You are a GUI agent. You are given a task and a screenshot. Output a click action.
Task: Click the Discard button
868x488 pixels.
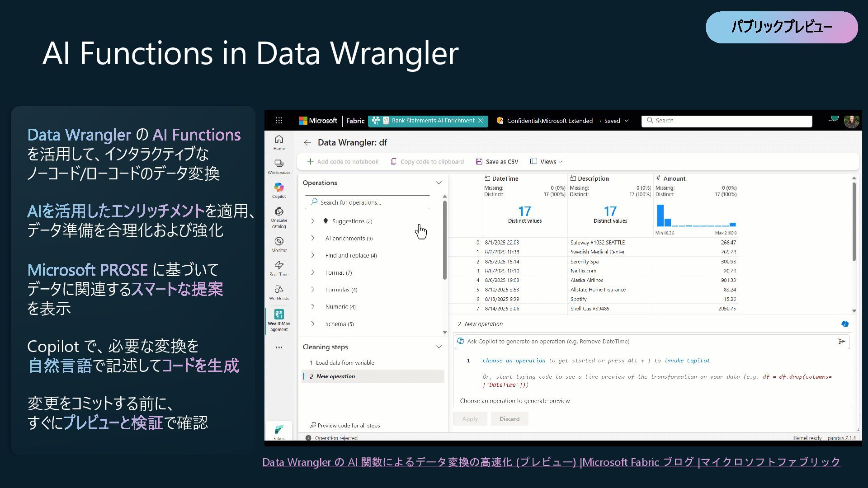(x=509, y=419)
